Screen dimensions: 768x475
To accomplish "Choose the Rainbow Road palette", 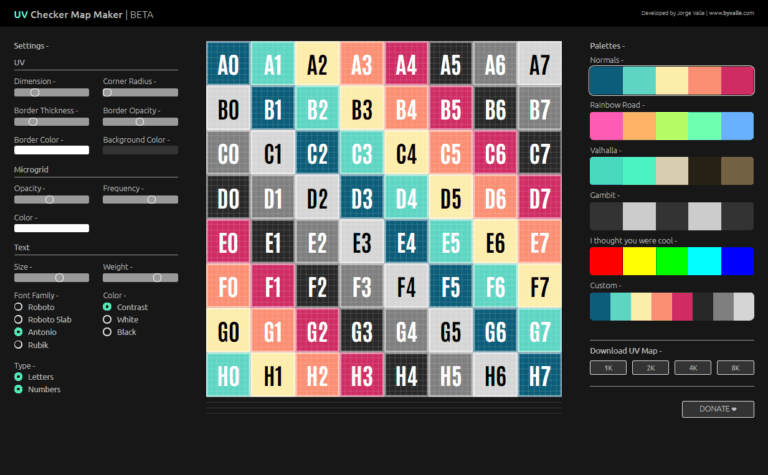I will tap(671, 125).
